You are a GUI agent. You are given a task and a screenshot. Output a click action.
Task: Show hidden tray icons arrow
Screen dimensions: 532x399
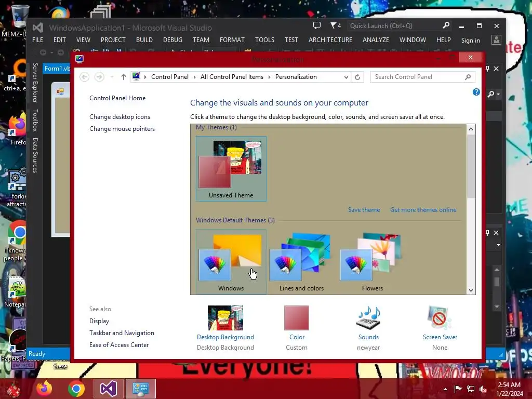pyautogui.click(x=445, y=389)
